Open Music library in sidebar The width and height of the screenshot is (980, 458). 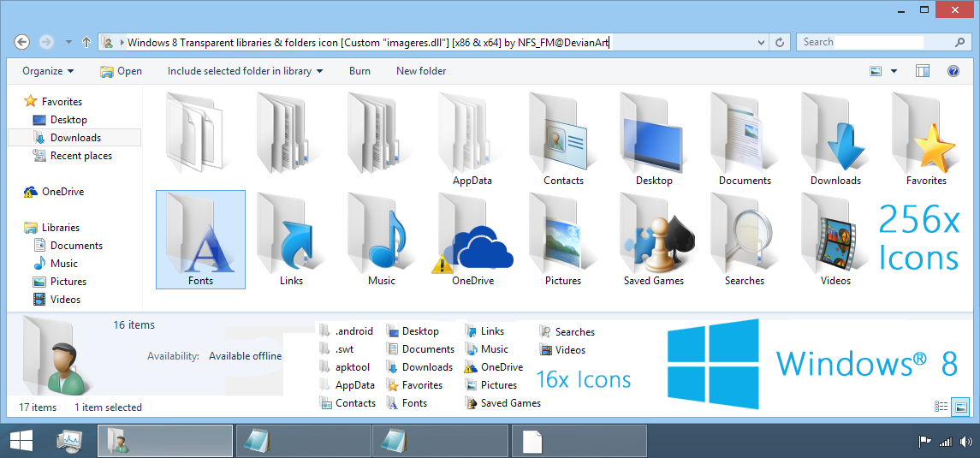pyautogui.click(x=56, y=264)
